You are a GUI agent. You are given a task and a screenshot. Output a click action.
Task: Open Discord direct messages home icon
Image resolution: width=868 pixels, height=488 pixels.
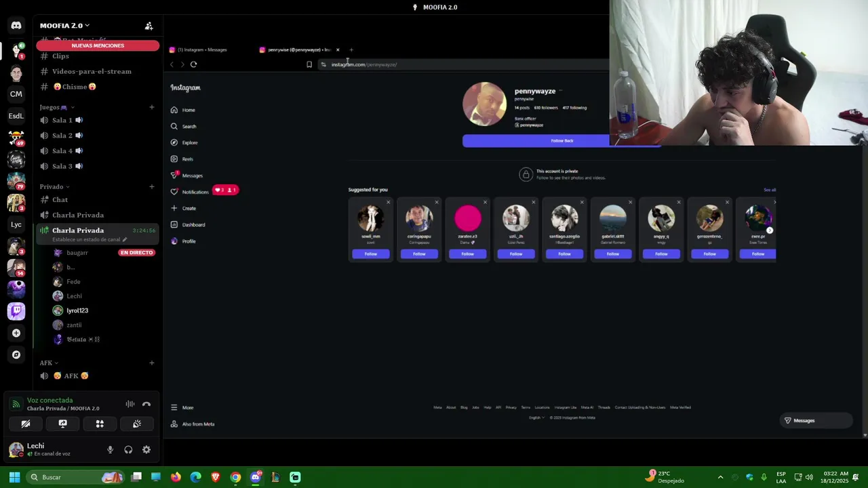(x=16, y=25)
